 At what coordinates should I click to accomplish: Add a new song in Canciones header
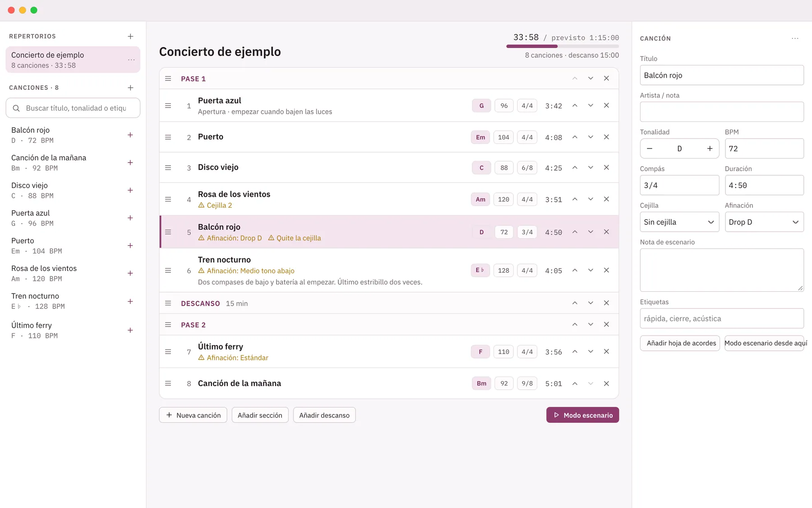click(x=130, y=88)
